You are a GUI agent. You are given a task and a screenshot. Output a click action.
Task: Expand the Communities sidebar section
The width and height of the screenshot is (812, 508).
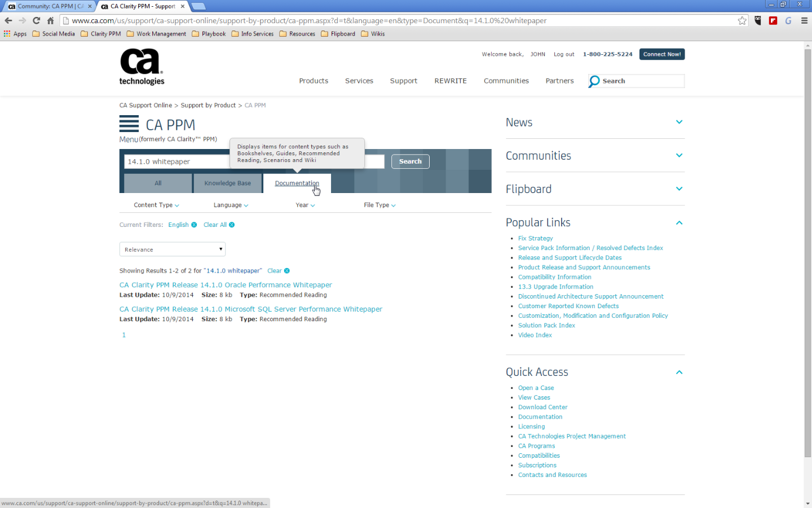679,155
